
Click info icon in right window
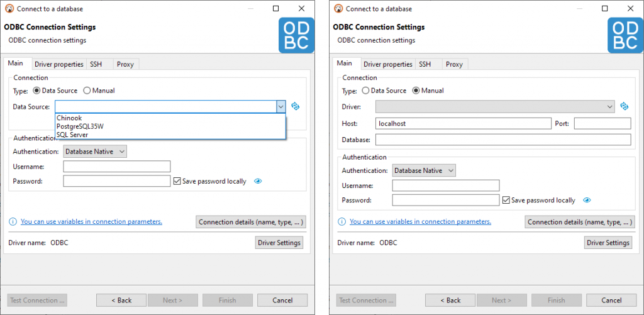[x=341, y=222]
